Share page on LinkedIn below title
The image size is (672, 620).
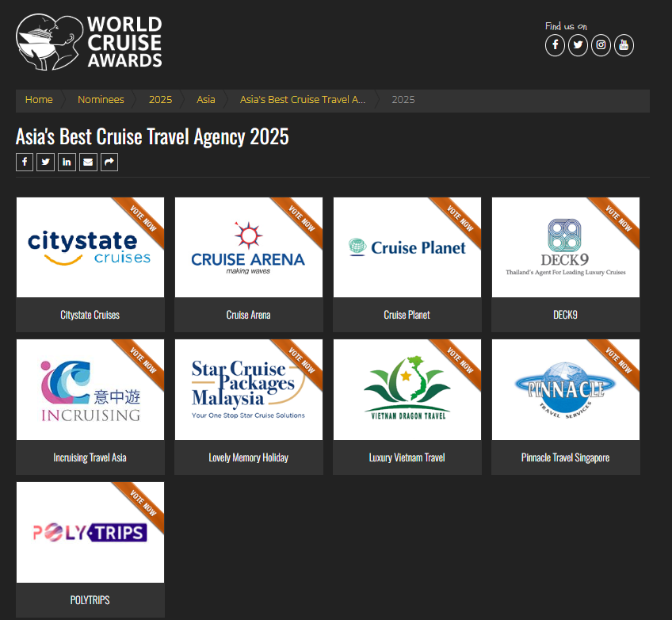67,163
